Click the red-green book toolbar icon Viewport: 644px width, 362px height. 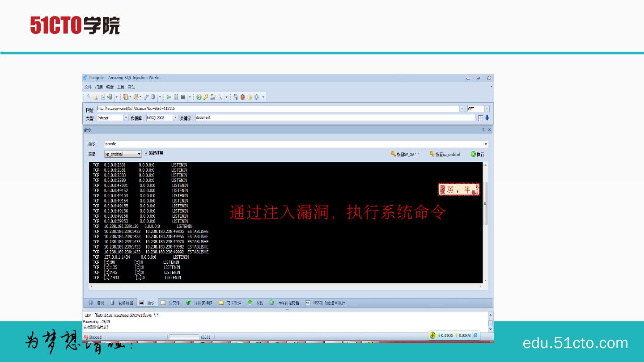point(126,97)
